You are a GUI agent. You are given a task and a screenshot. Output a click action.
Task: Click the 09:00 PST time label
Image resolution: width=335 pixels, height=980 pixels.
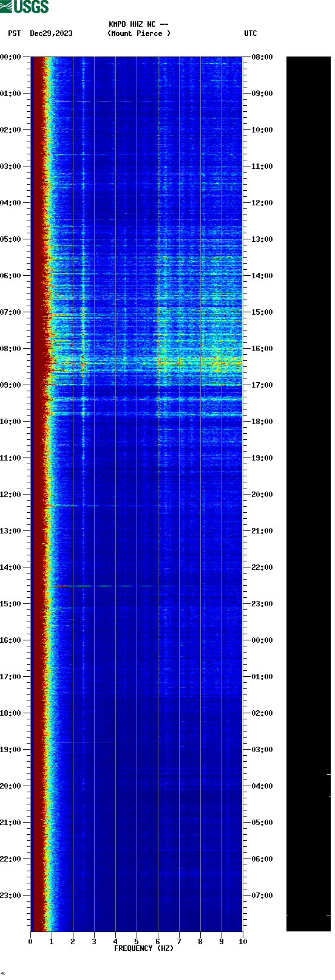tap(11, 385)
